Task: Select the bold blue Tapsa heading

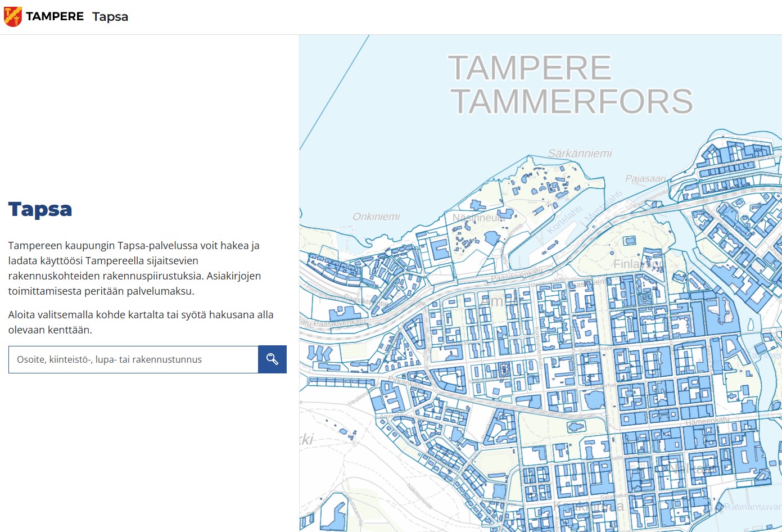Action: pos(40,209)
